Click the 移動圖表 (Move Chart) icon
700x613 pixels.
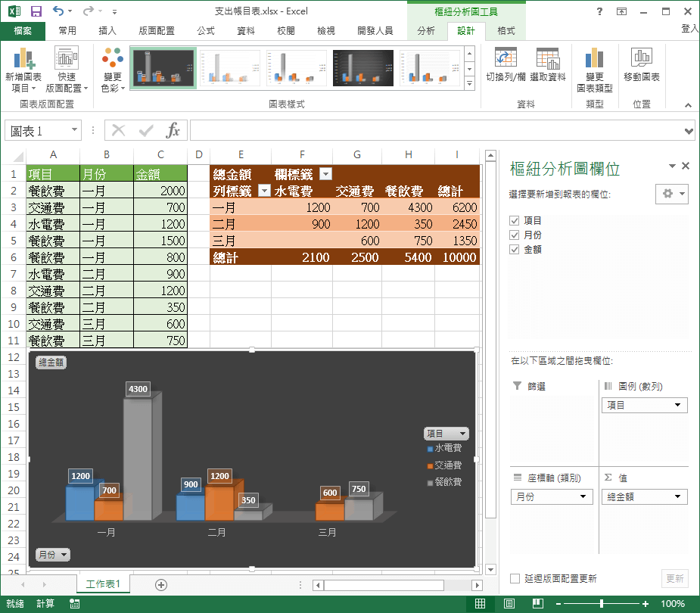pyautogui.click(x=641, y=59)
